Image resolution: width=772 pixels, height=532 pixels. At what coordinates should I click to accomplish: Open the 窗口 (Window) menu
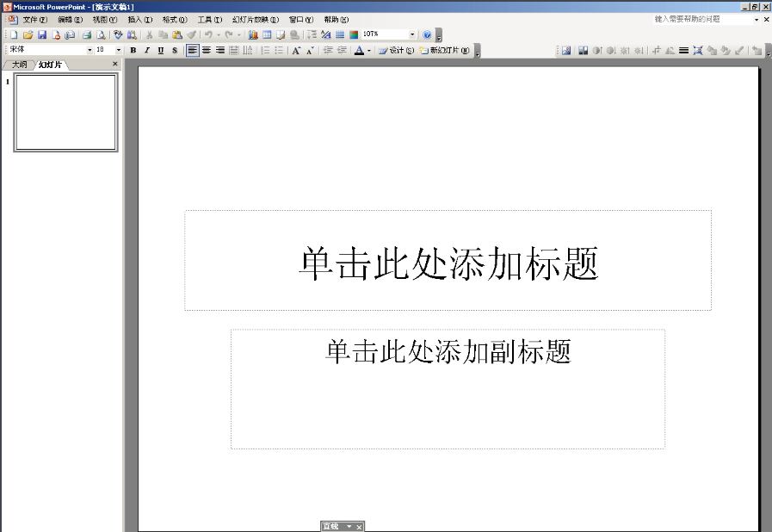pos(301,20)
